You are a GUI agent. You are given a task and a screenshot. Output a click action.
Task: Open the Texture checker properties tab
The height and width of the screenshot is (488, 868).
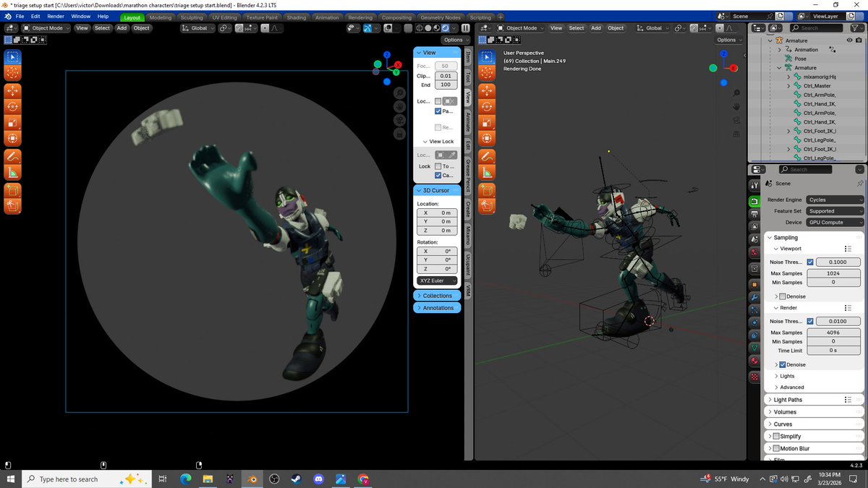tap(754, 377)
